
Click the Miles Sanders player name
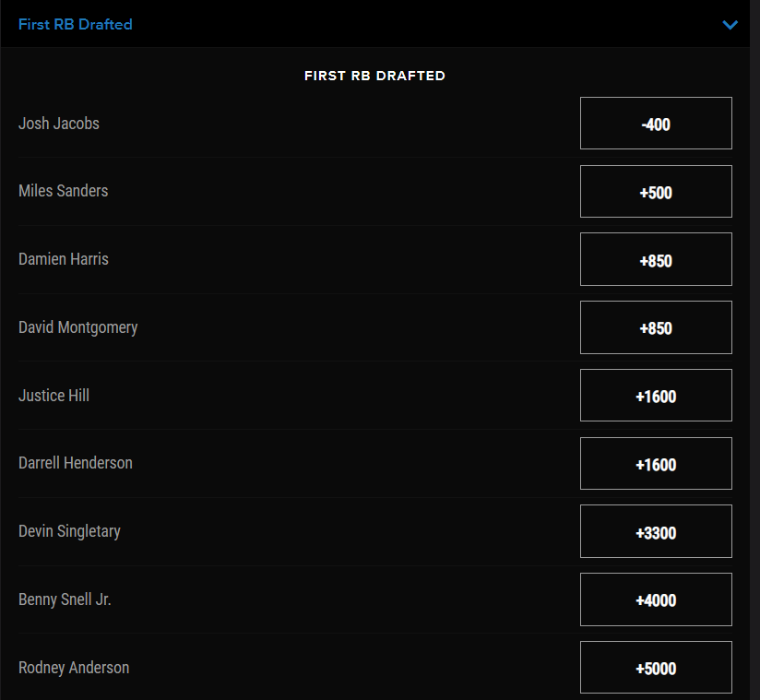(x=63, y=191)
